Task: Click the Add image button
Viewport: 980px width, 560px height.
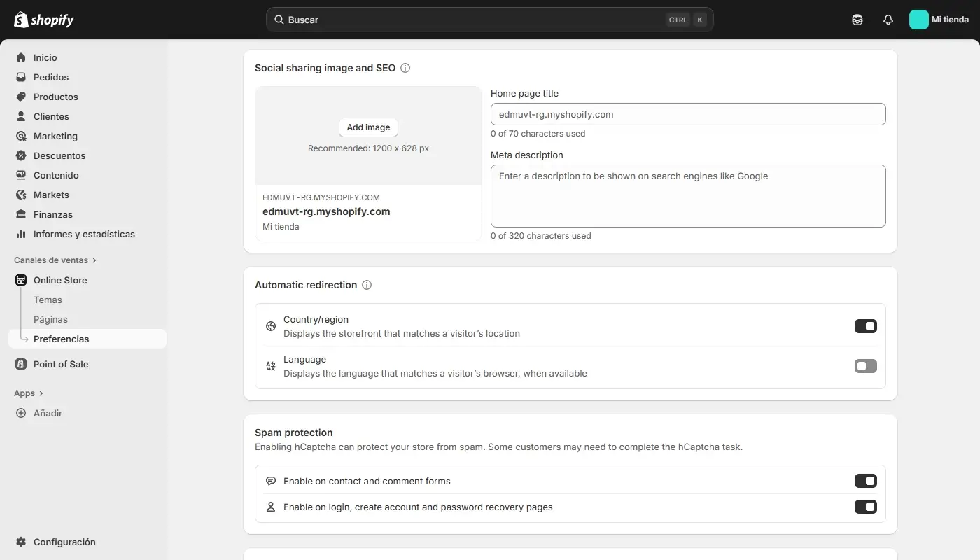Action: tap(368, 127)
